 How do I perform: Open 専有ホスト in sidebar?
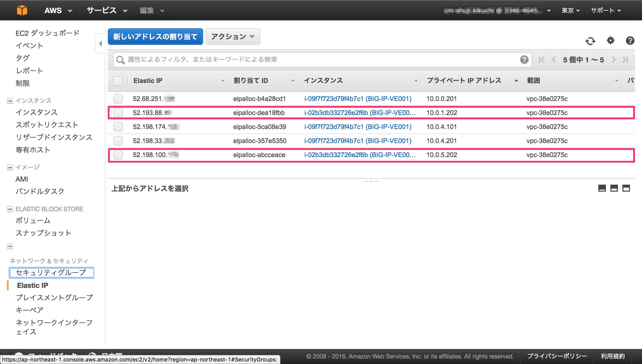click(x=33, y=150)
